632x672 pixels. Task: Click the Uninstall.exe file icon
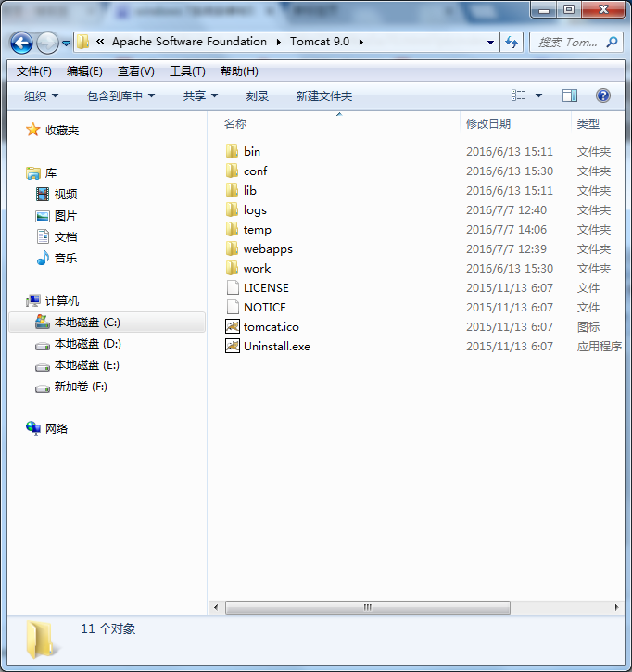click(x=233, y=346)
